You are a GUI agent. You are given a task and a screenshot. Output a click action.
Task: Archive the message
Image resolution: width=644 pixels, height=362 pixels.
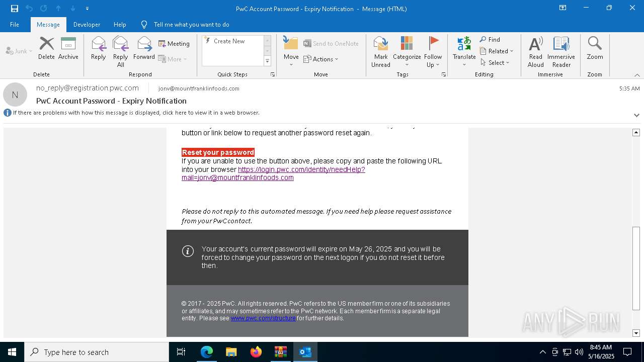[x=68, y=48]
